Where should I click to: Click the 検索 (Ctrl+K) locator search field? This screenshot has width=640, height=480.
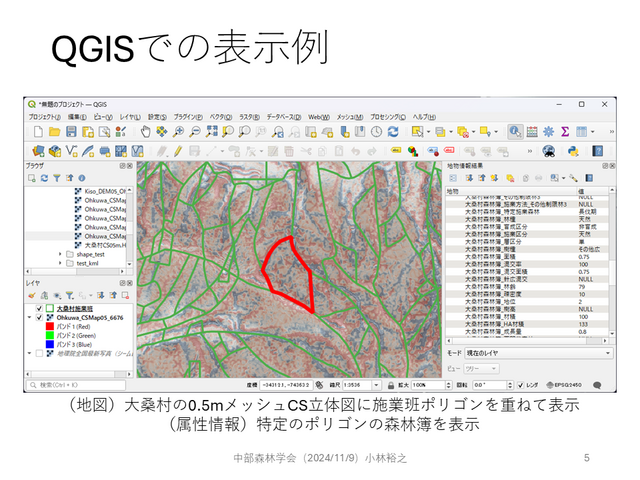click(76, 385)
